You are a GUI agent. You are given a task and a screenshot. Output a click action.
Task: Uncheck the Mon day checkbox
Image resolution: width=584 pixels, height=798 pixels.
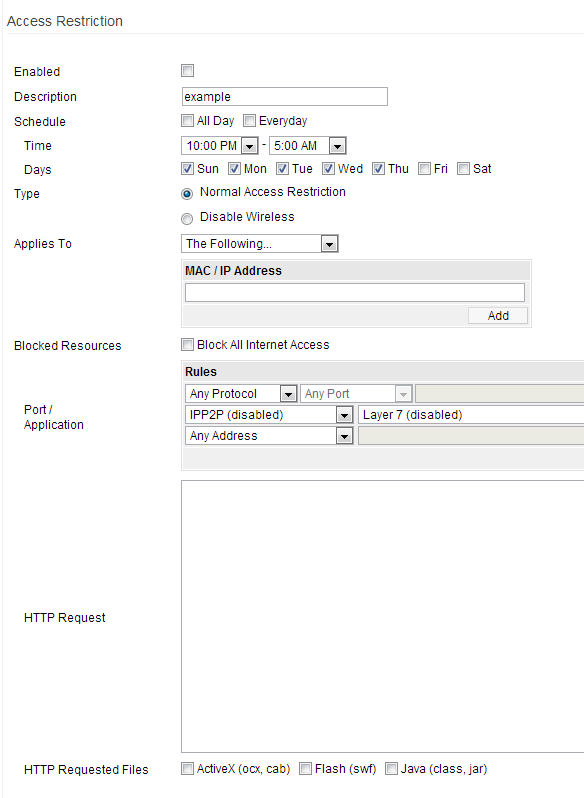click(235, 168)
